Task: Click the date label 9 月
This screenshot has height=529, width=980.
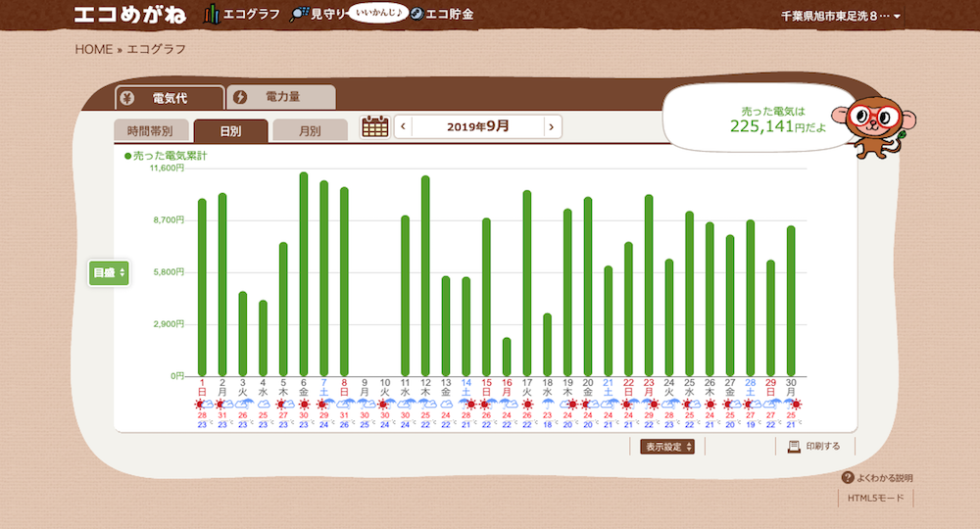Action: point(365,387)
